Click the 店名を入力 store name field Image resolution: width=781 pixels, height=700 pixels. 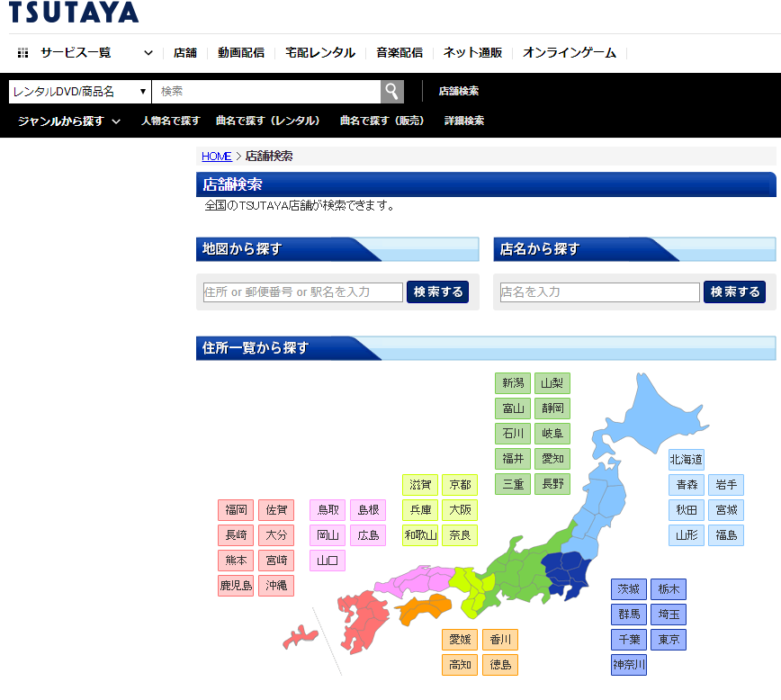tap(599, 292)
